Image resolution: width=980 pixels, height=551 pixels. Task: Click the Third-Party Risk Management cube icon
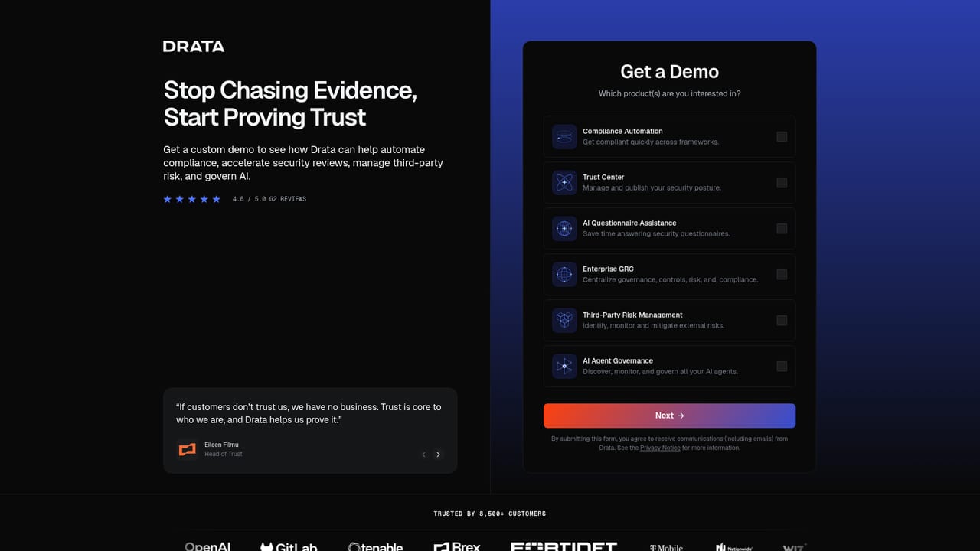564,321
